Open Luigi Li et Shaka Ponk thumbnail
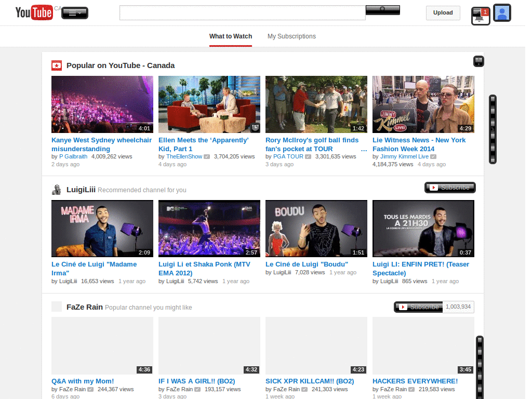The image size is (532, 399). point(209,229)
